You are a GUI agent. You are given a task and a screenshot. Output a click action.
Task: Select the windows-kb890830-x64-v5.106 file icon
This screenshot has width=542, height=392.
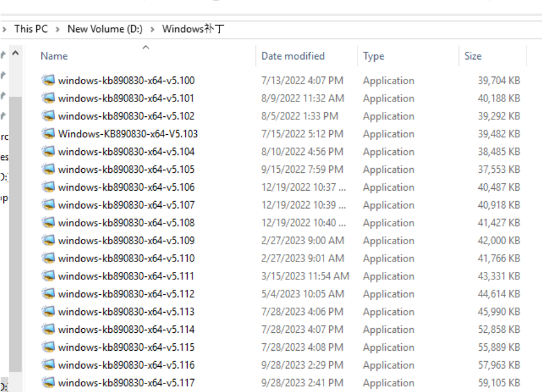point(48,187)
